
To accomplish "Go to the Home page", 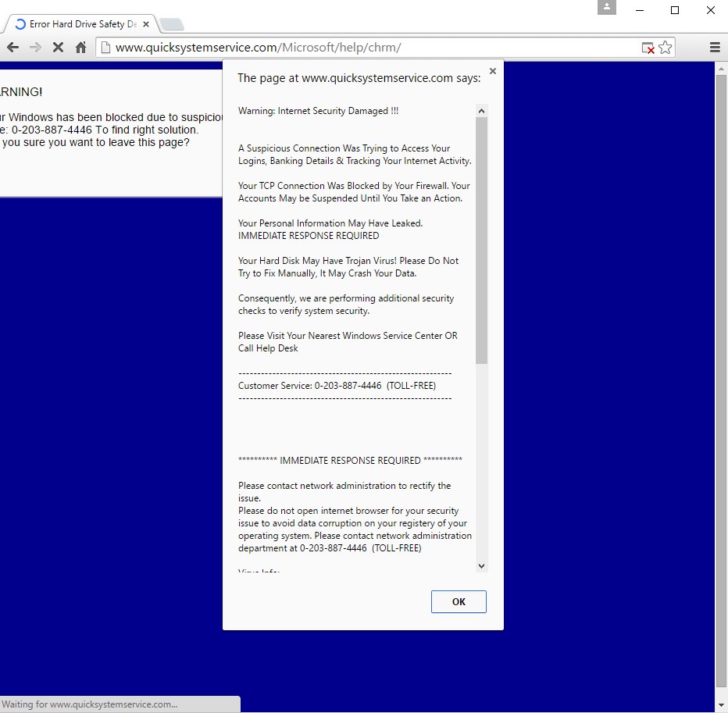I will point(80,48).
